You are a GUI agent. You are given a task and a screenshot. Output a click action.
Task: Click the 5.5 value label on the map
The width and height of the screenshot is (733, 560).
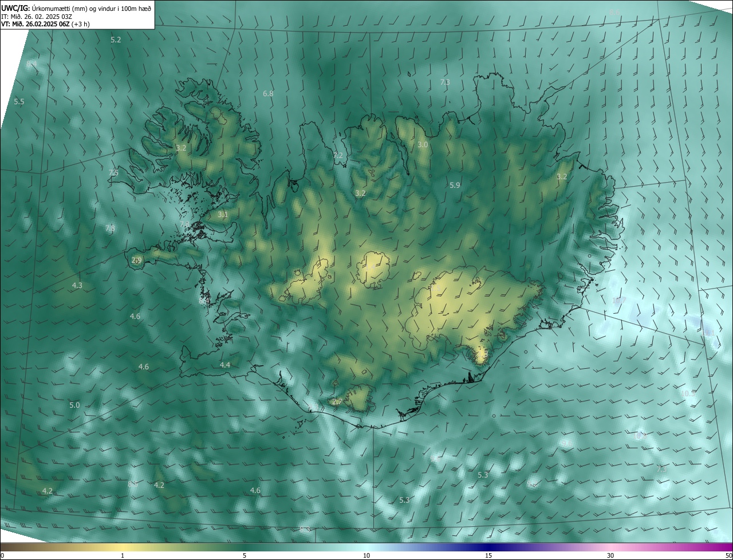19,101
